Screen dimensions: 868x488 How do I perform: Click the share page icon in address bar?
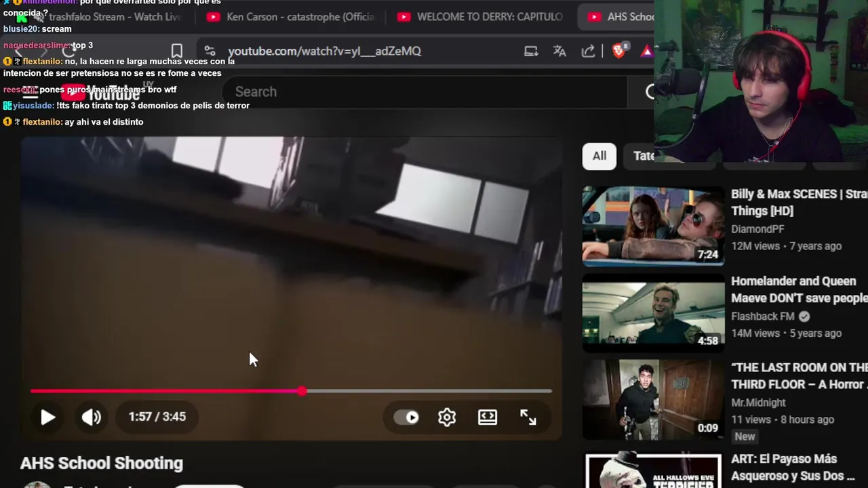point(588,51)
